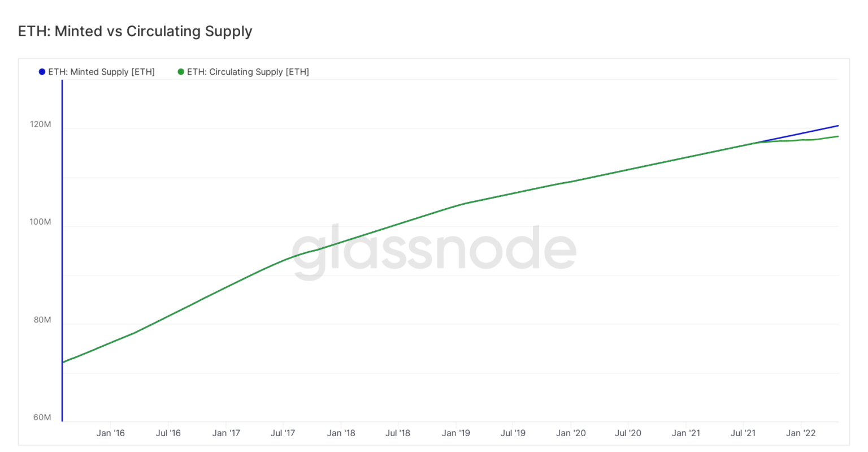The height and width of the screenshot is (452, 868).
Task: Click the green Circulating Supply legend dot
Action: [x=181, y=72]
